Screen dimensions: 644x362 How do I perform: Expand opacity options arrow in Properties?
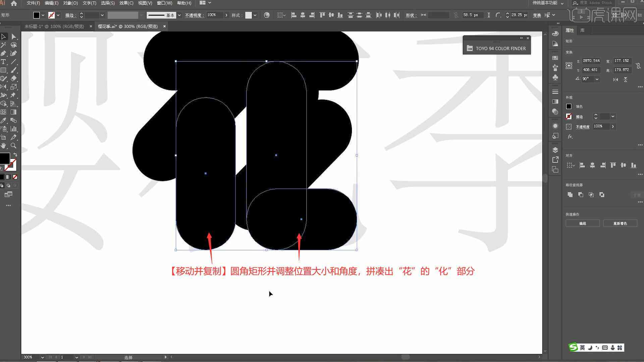coord(613,126)
